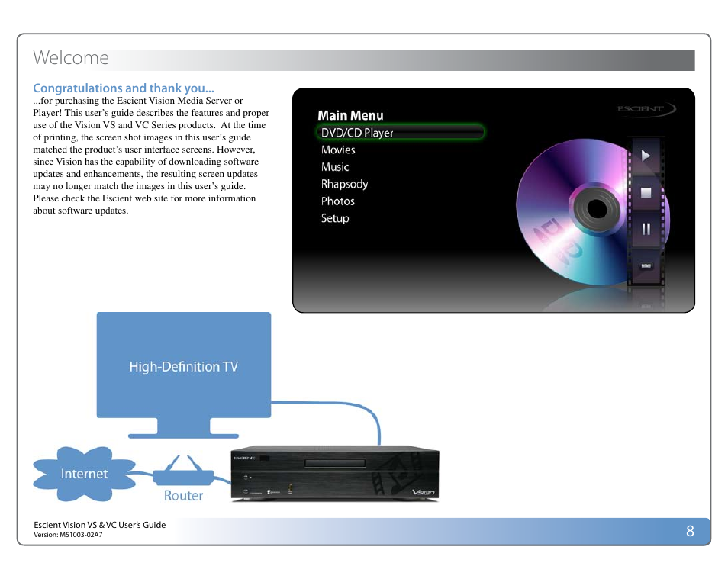Open Setup from the Main Menu
The height and width of the screenshot is (563, 728).
(335, 219)
